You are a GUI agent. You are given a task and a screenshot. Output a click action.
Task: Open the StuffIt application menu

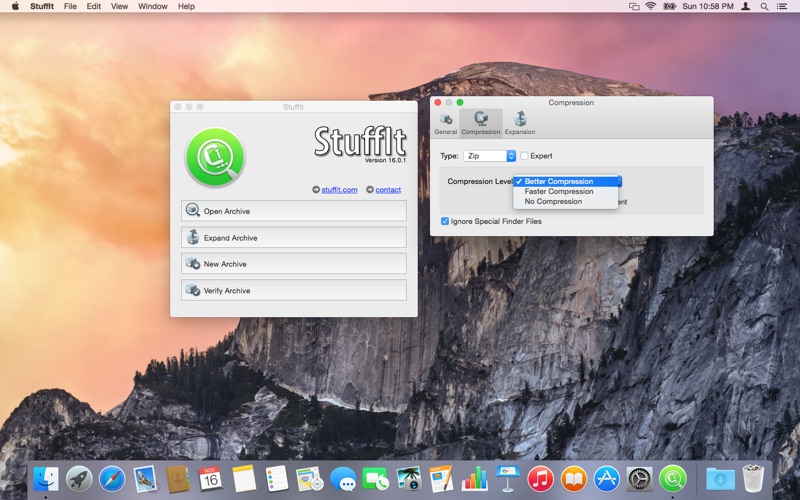[42, 6]
